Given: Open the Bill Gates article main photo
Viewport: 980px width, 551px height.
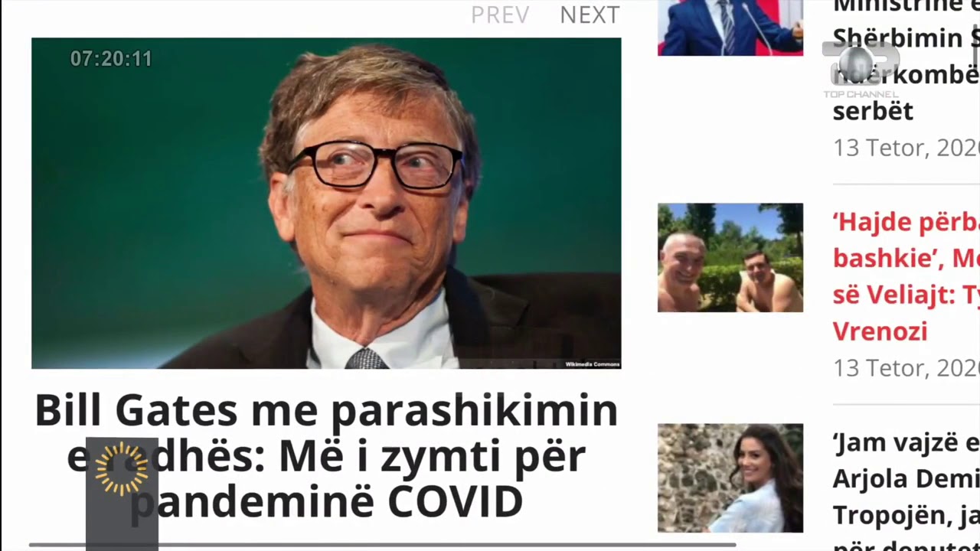Looking at the screenshot, I should 326,204.
